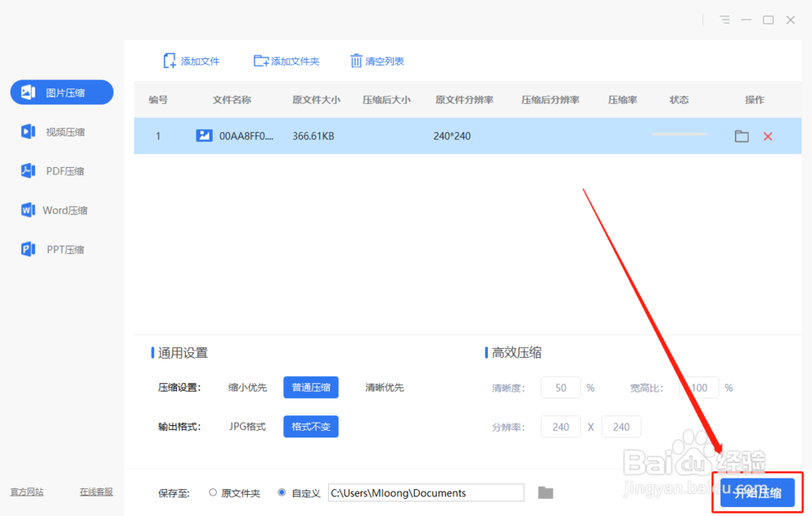Open the hamburger menu at top right
The image size is (812, 516).
coord(723,19)
